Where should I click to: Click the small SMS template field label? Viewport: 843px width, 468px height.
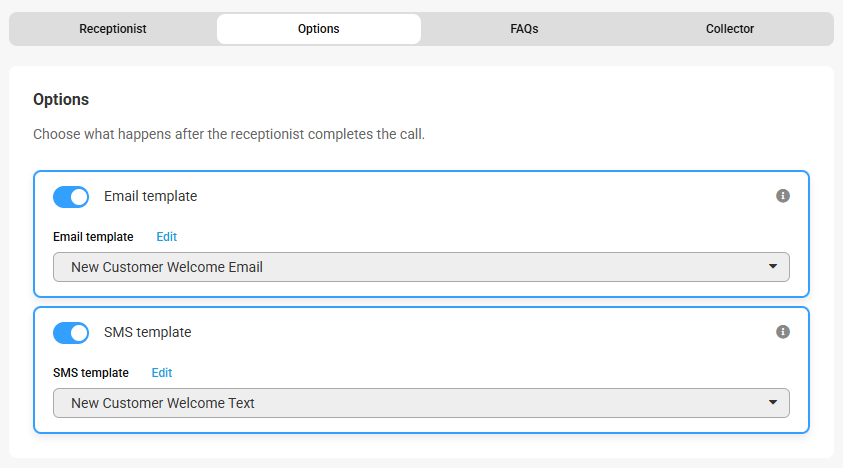coord(91,373)
